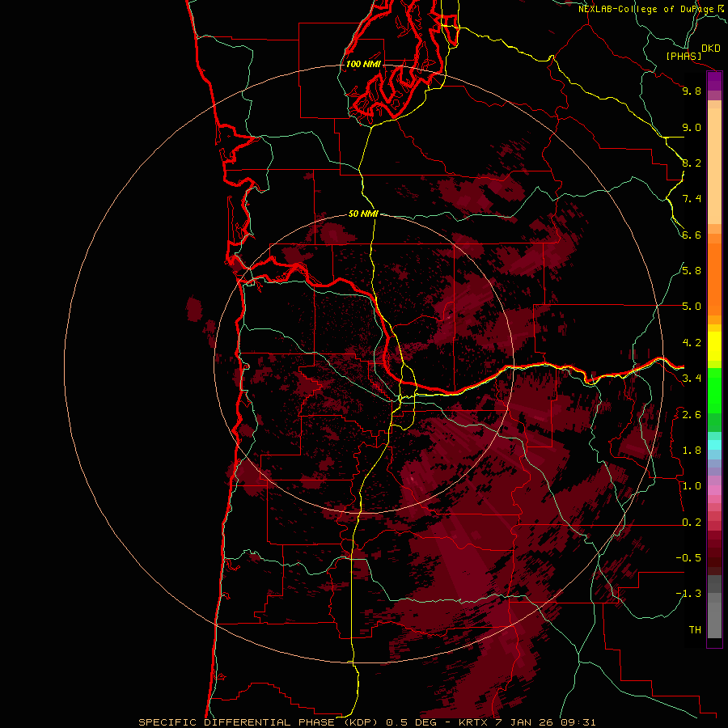The image size is (728, 728).
Task: Click the 7.4 color scale value
Action: click(692, 199)
